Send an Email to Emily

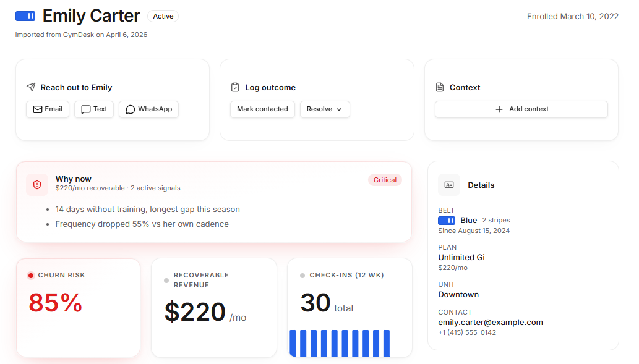(48, 109)
